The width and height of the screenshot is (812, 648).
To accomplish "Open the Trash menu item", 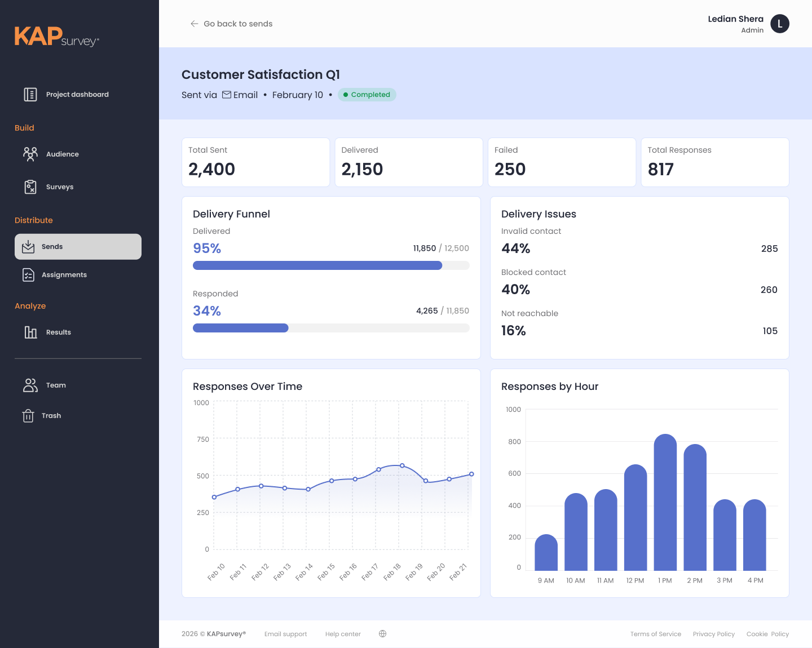I will click(78, 416).
